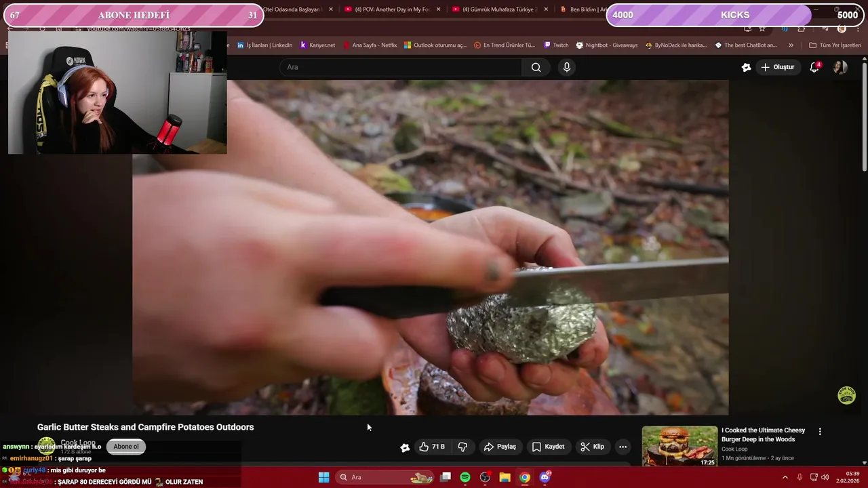The image size is (868, 488).
Task: Close the Gümrük Muhafaza Türkiye tab
Action: (545, 9)
